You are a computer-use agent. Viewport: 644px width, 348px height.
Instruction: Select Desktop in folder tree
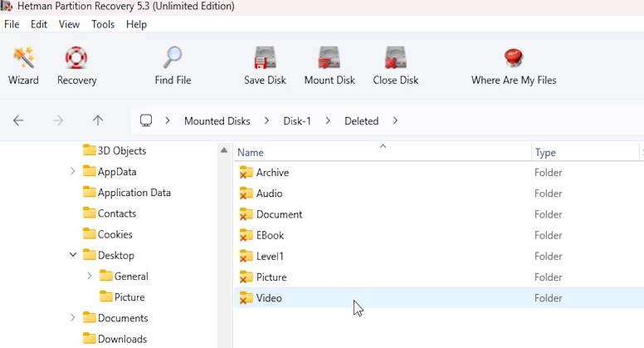pyautogui.click(x=116, y=256)
